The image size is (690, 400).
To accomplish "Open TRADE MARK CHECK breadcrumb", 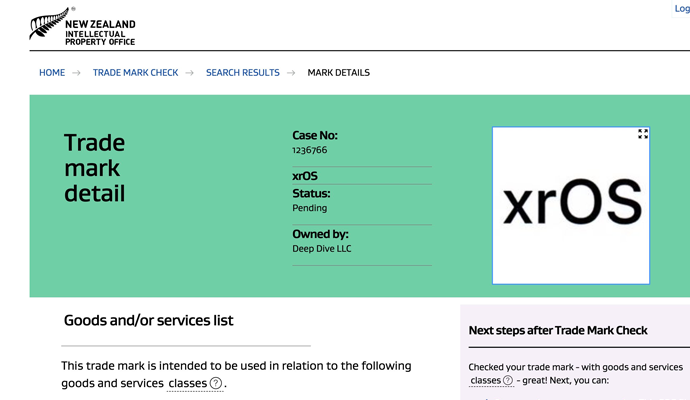I will pos(136,73).
